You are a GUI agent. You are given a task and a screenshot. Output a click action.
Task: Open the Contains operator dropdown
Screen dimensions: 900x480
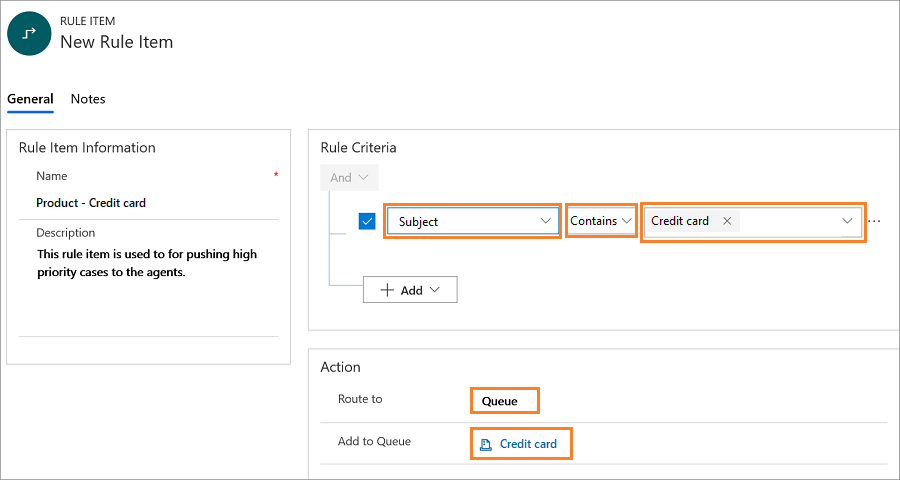(601, 221)
